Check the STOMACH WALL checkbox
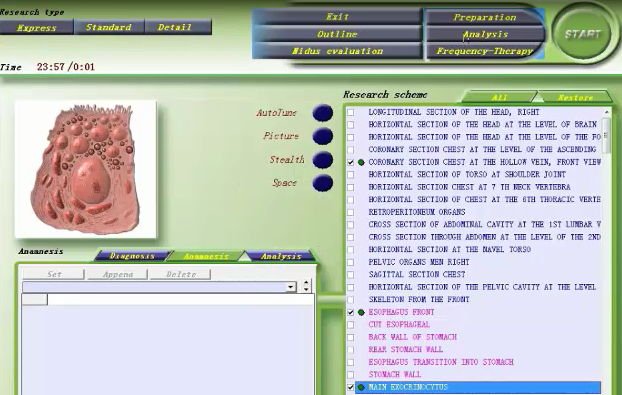This screenshot has width=622, height=395. tap(351, 375)
